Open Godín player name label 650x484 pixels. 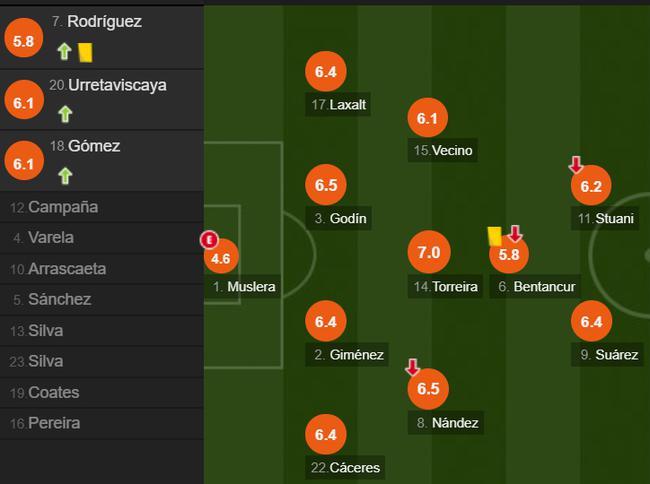pos(340,218)
